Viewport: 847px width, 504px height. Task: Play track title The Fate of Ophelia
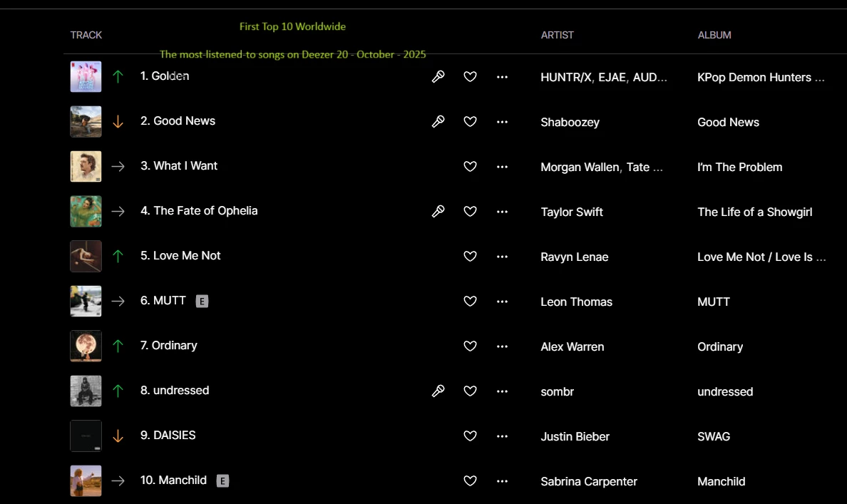[x=205, y=211]
